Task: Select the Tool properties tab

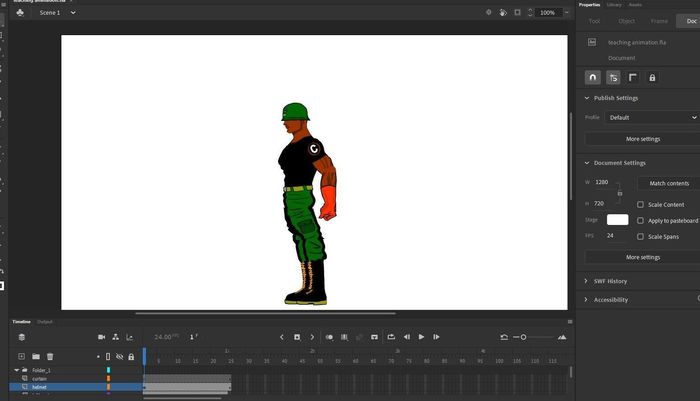Action: [594, 21]
